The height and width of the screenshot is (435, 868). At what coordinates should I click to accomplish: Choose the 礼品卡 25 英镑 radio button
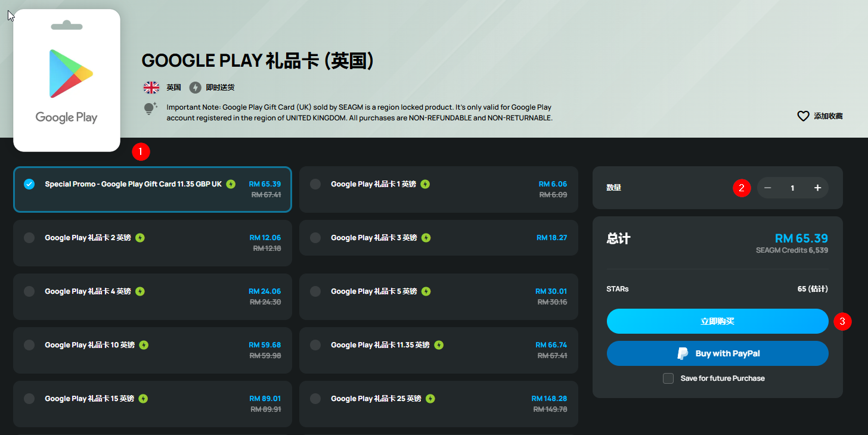coord(315,399)
